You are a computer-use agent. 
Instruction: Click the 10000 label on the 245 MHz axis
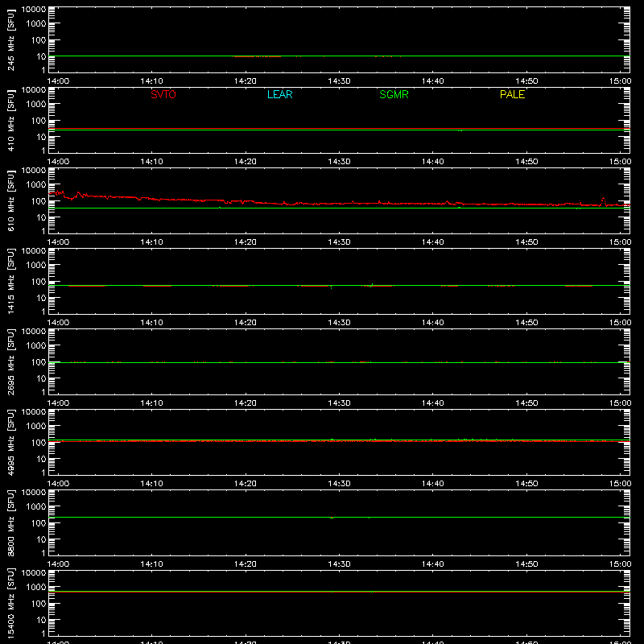tap(34, 10)
